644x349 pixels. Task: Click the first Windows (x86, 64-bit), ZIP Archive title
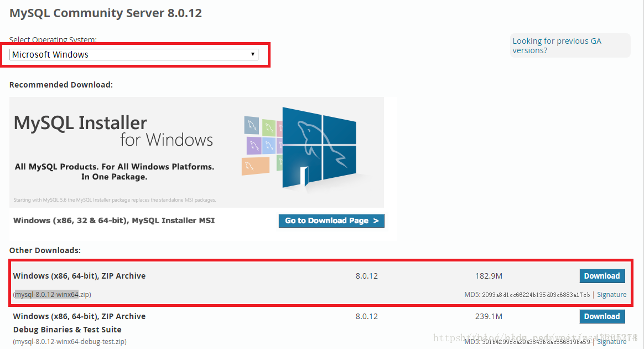coord(79,276)
